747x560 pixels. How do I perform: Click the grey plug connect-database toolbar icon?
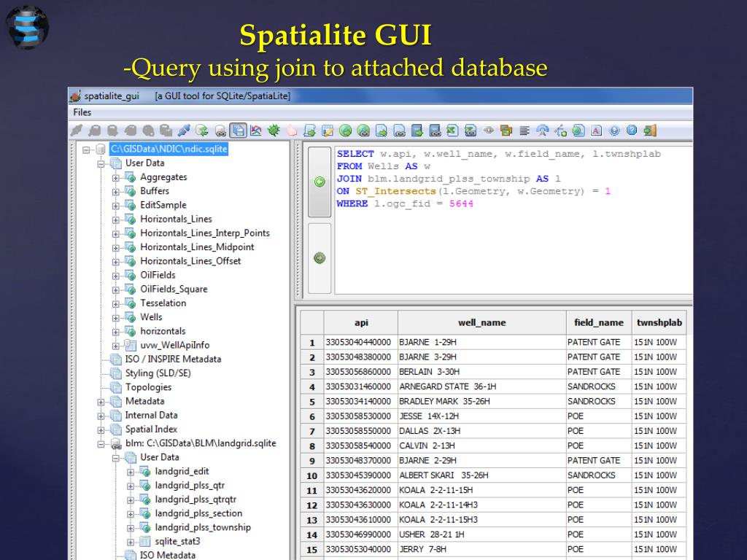coord(76,130)
